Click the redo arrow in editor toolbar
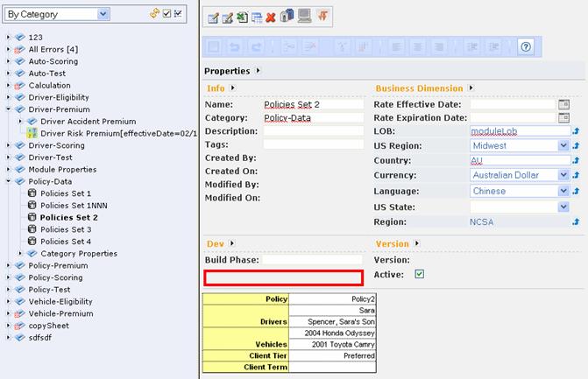The width and height of the screenshot is (588, 379). [x=256, y=46]
